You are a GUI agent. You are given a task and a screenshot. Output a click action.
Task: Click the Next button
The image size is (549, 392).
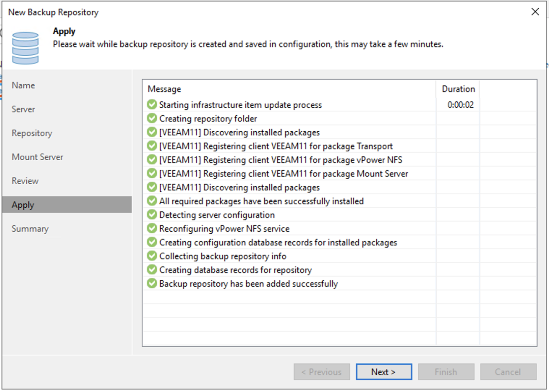coord(384,372)
